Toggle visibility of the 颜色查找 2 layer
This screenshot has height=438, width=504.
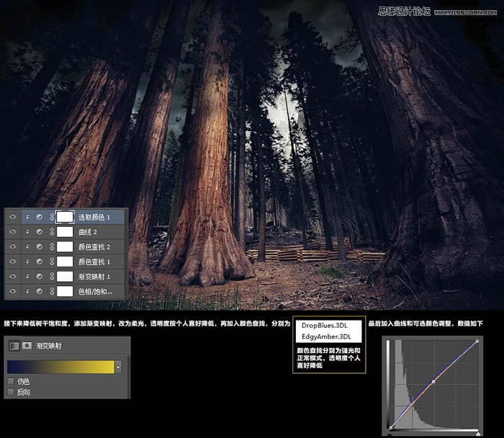coord(13,246)
